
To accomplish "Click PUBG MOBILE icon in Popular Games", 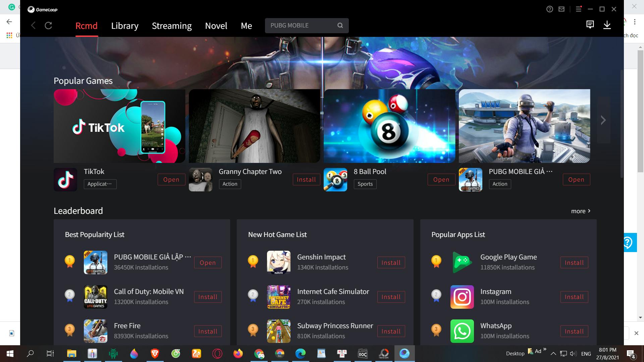I will pos(471,180).
